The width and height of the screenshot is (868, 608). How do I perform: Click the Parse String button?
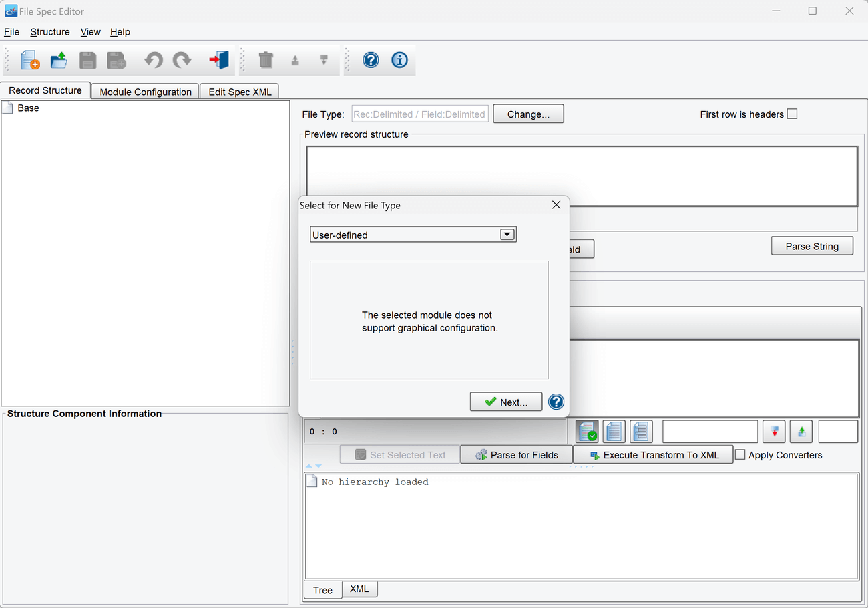point(812,246)
